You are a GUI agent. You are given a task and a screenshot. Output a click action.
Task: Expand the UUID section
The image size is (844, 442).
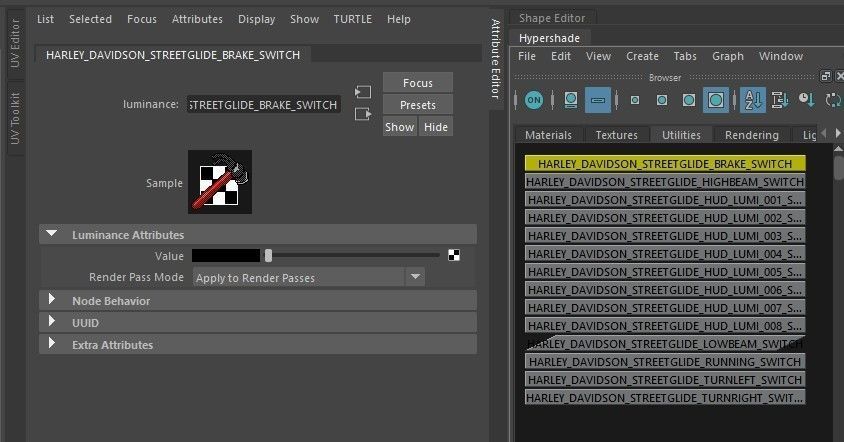click(52, 322)
